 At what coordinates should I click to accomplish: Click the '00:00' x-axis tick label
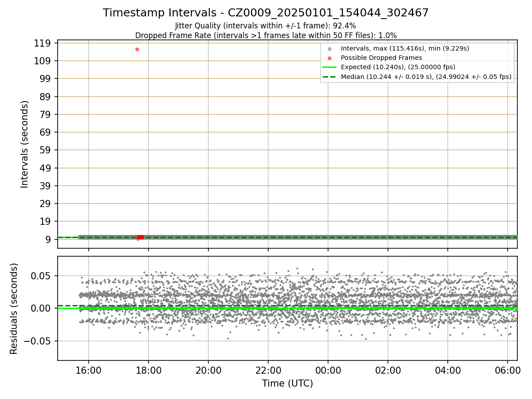[328, 371]
